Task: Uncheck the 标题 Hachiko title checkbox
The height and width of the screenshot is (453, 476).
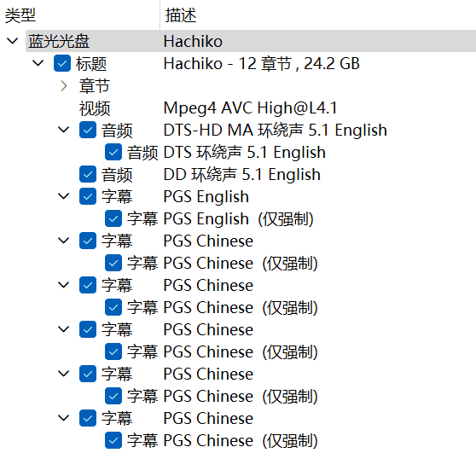Action: point(62,63)
